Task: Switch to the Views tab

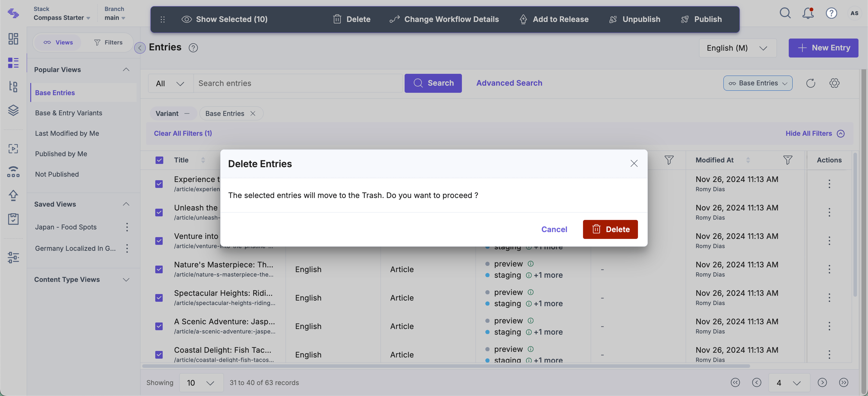Action: click(x=58, y=42)
